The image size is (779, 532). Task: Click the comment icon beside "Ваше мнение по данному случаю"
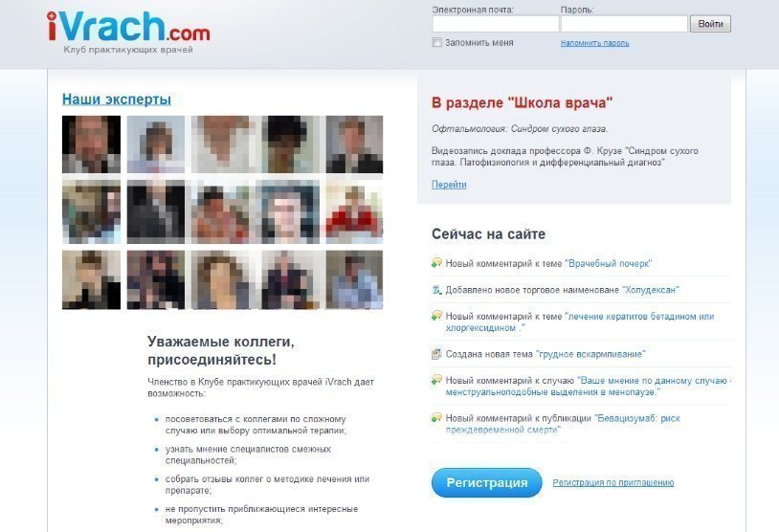coord(436,380)
